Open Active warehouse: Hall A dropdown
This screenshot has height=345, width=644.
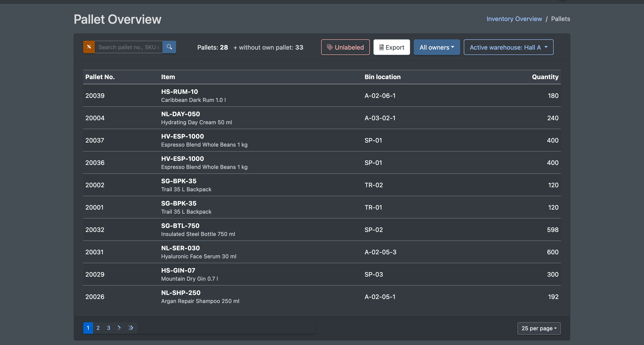point(508,47)
